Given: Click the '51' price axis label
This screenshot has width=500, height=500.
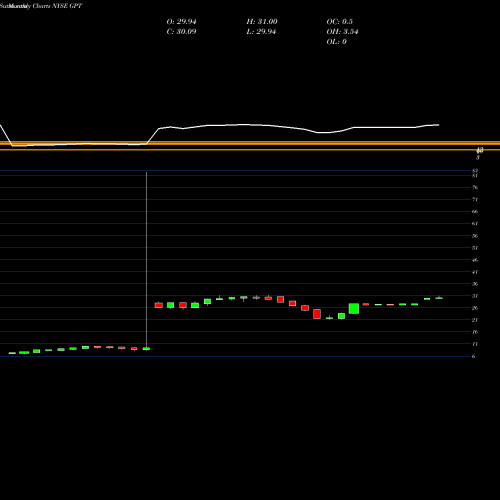Looking at the screenshot, I should pyautogui.click(x=475, y=248).
